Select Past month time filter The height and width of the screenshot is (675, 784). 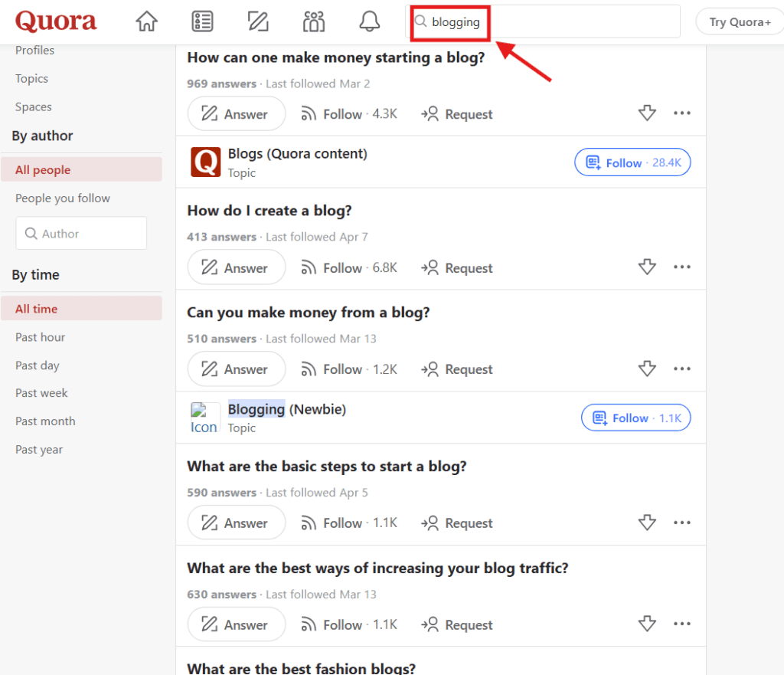(45, 421)
